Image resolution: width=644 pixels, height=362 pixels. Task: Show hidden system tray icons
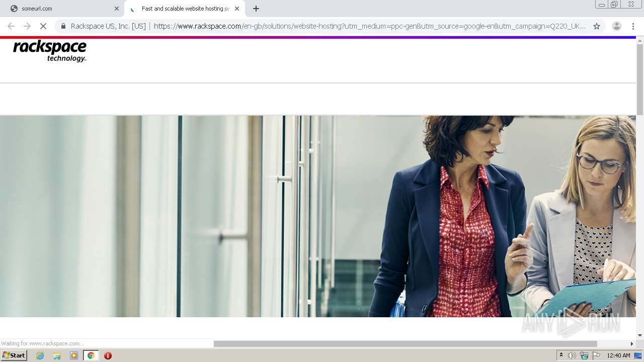pos(561,355)
